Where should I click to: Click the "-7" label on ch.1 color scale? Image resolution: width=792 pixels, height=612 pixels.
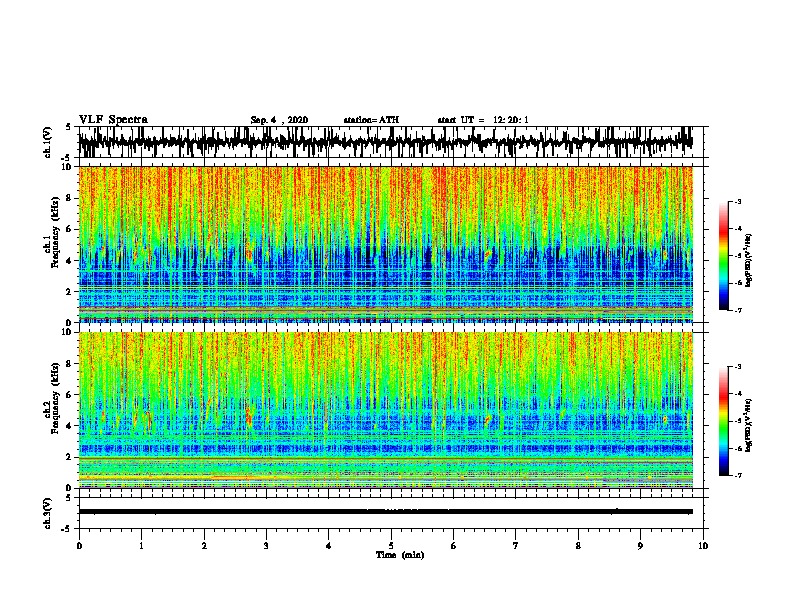738,310
